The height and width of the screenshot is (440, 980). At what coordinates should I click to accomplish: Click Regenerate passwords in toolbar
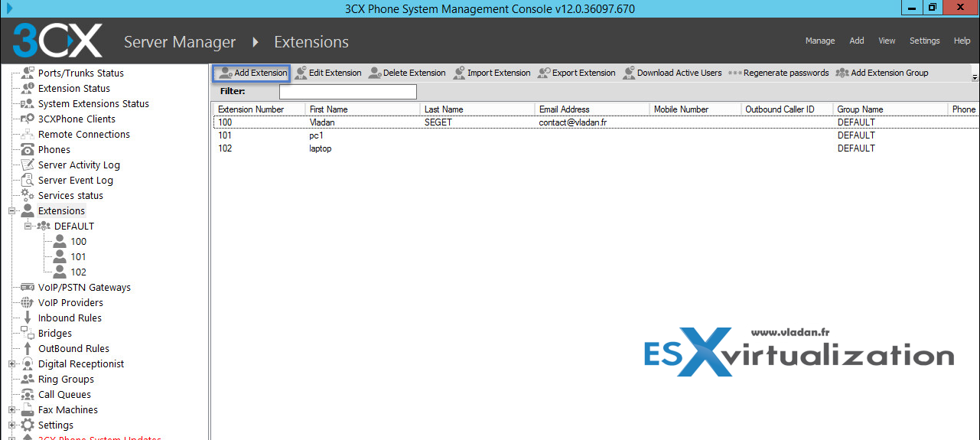[x=778, y=73]
